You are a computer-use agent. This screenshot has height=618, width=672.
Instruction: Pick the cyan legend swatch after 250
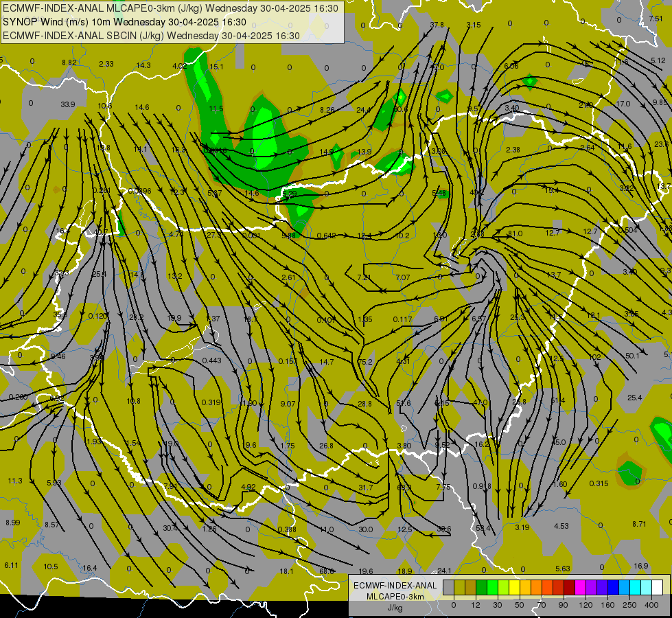pos(636,587)
